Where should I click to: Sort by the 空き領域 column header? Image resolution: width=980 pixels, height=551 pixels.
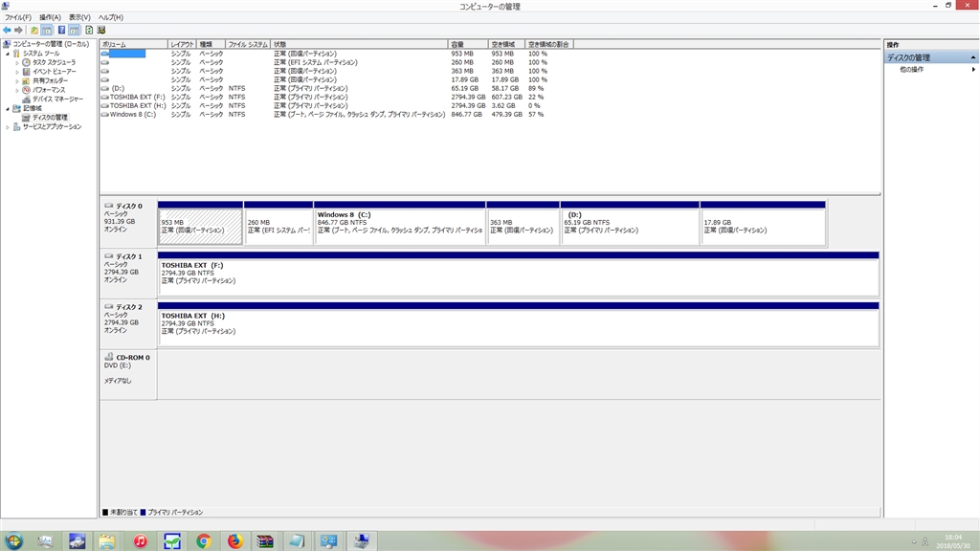click(506, 44)
